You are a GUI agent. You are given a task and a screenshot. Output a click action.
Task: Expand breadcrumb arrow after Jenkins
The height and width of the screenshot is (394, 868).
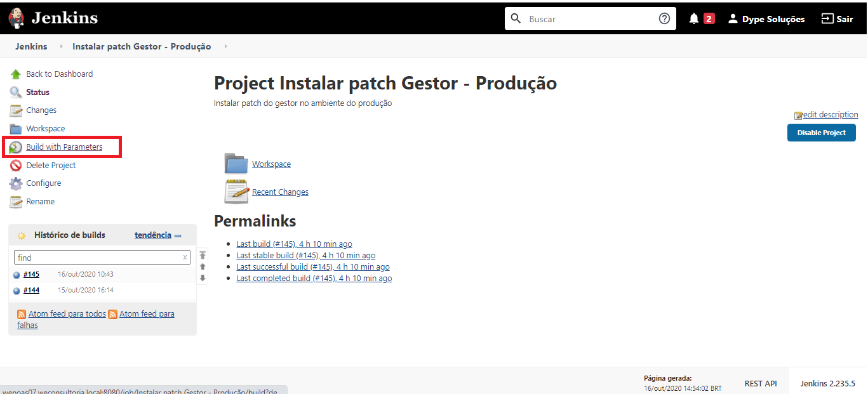tap(62, 46)
